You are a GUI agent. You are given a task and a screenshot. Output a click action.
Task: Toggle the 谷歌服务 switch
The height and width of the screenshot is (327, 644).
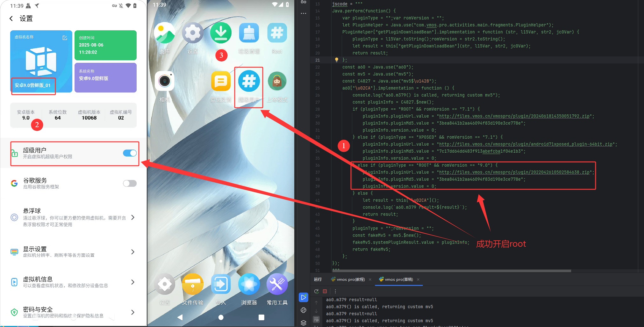coord(130,183)
